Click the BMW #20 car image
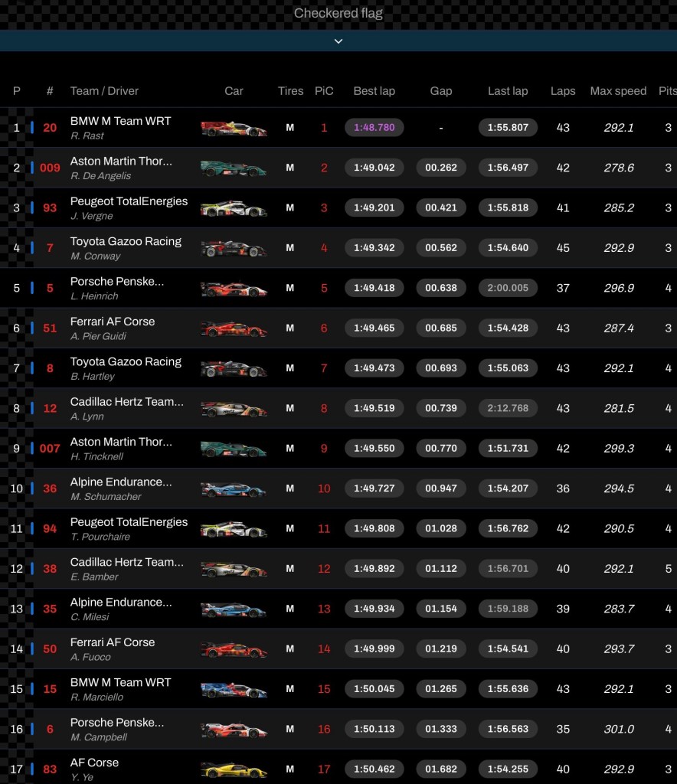This screenshot has height=784, width=677. point(234,129)
